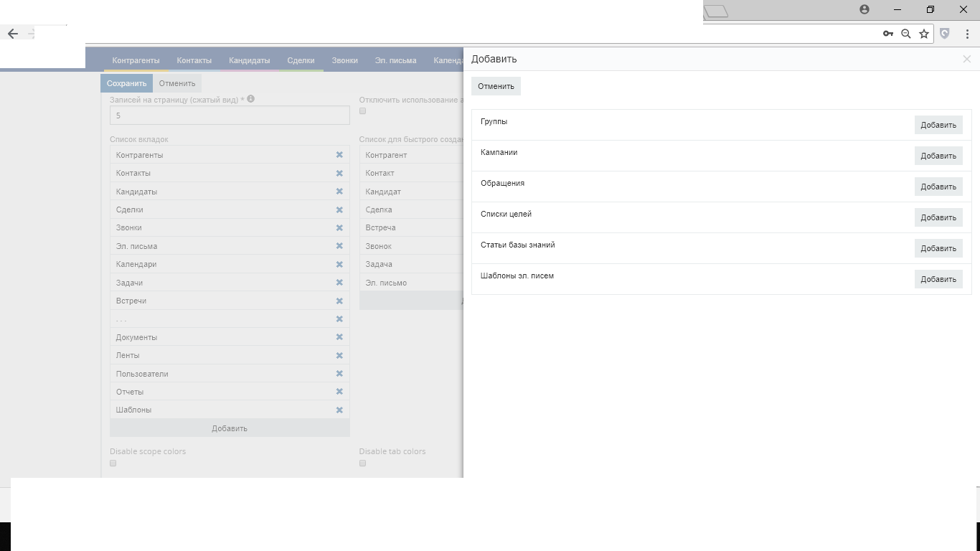The height and width of the screenshot is (551, 980).
Task: Go back using the browser back arrow
Action: pos(13,34)
